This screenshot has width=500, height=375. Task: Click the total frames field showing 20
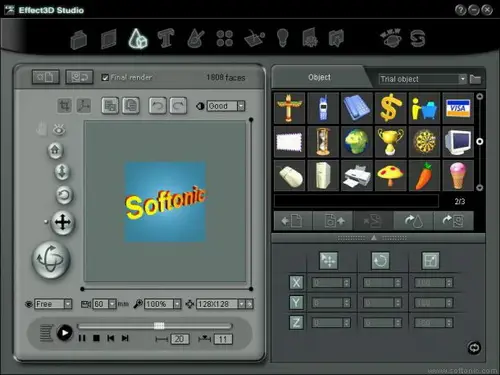(x=180, y=339)
